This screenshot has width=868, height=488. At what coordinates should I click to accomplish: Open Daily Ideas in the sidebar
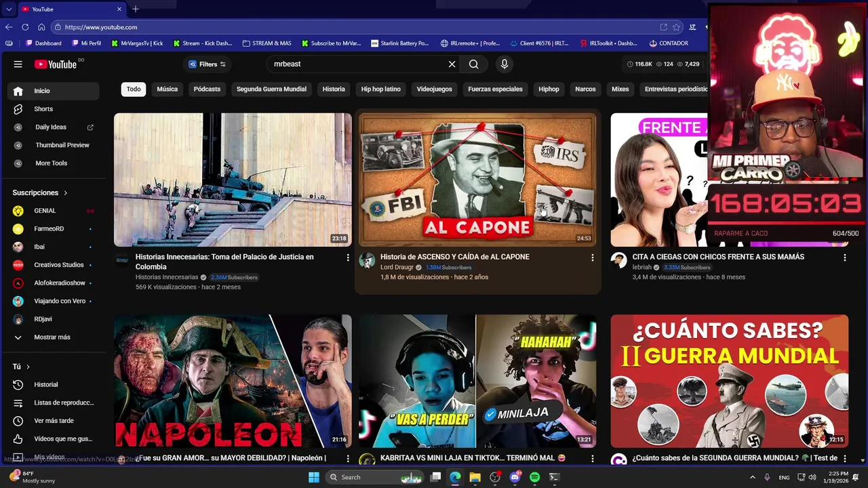53,127
